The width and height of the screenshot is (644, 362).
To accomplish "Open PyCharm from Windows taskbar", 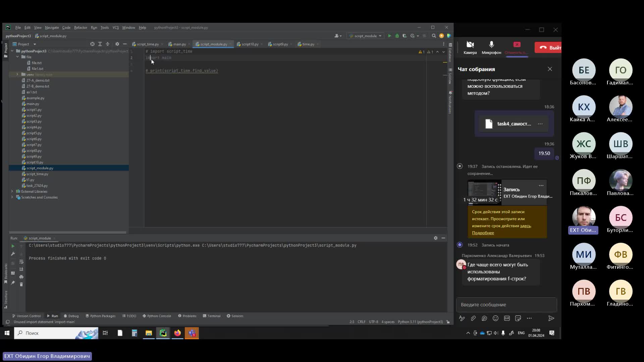I will pos(163,333).
